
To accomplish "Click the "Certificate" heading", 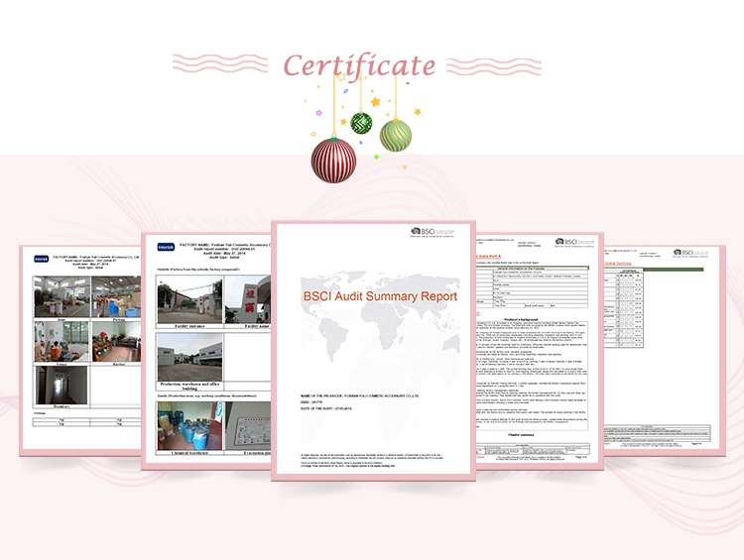I will (x=359, y=65).
